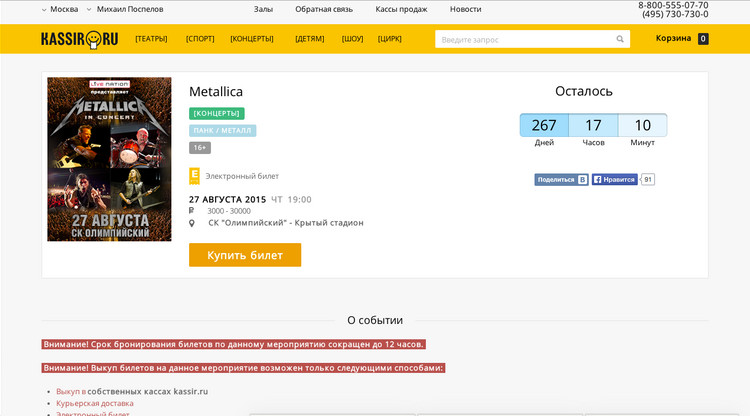The width and height of the screenshot is (750, 416).
Task: Click the KASSIR.RU logo
Action: (79, 39)
